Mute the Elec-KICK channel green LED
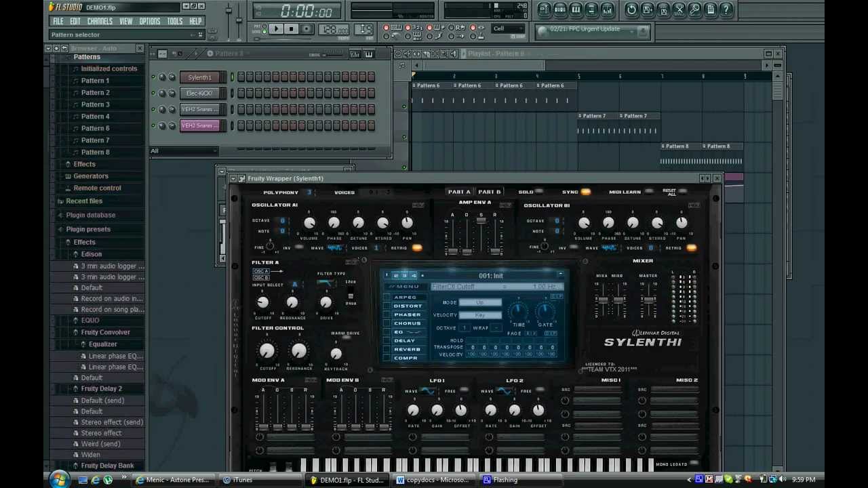 (x=153, y=94)
